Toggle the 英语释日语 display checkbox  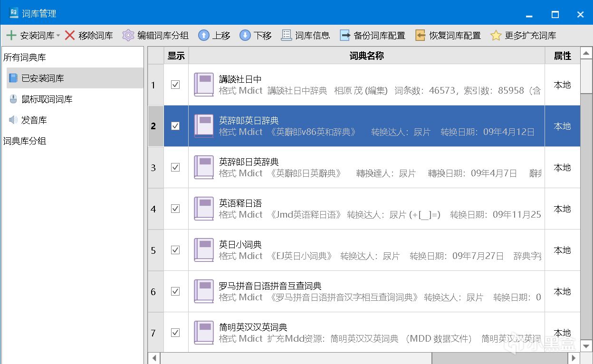175,209
